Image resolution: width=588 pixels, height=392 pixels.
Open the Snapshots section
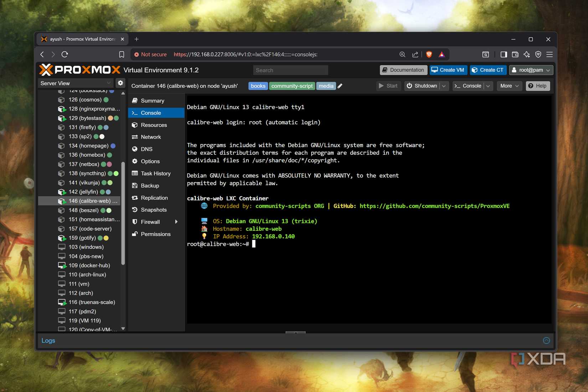pyautogui.click(x=156, y=210)
